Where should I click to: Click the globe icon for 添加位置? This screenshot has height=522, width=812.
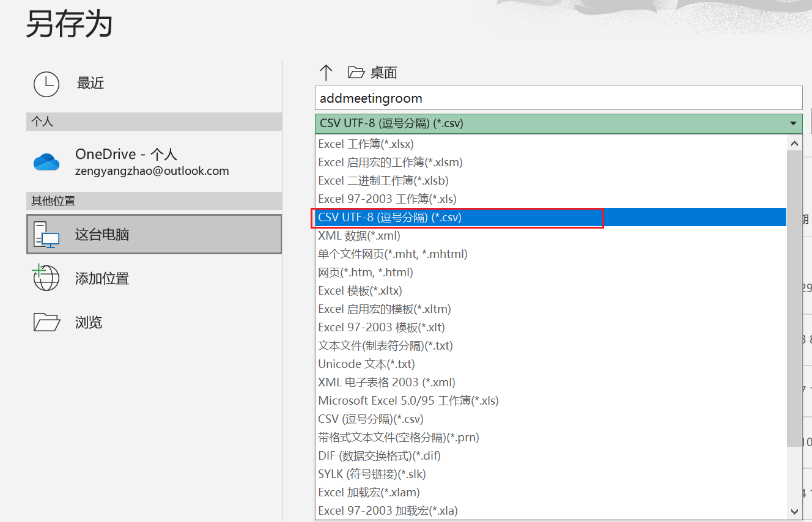click(x=46, y=278)
